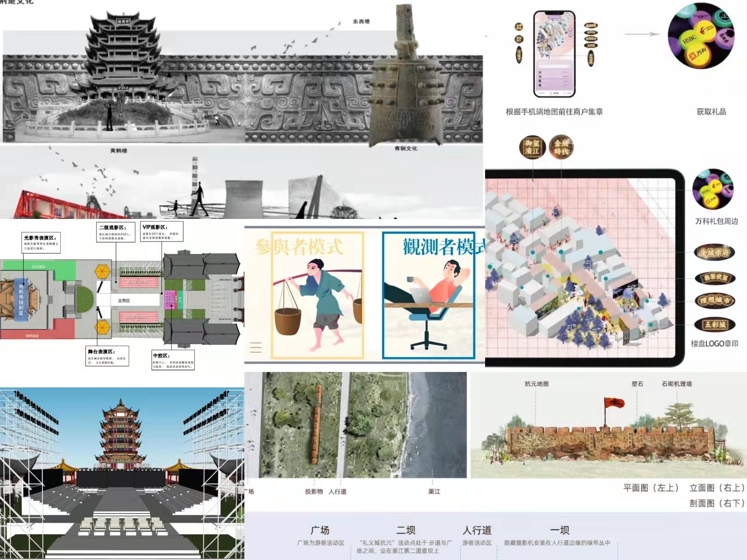Click the 舞台表演区 callout box
The image size is (747, 560).
pos(107,356)
